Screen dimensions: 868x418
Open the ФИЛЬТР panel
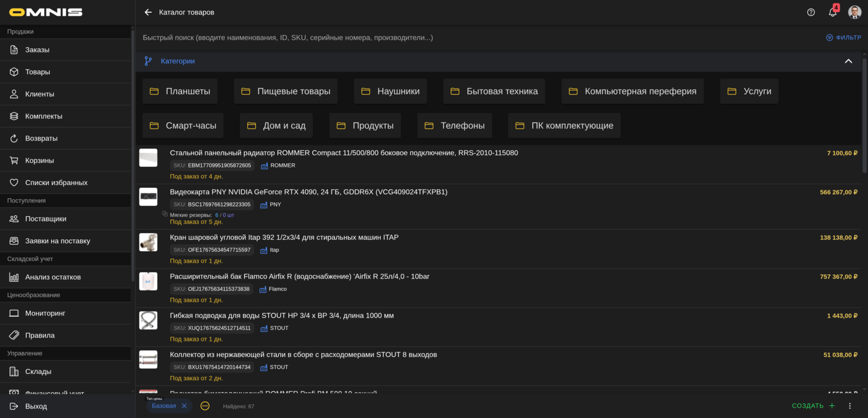pyautogui.click(x=843, y=37)
